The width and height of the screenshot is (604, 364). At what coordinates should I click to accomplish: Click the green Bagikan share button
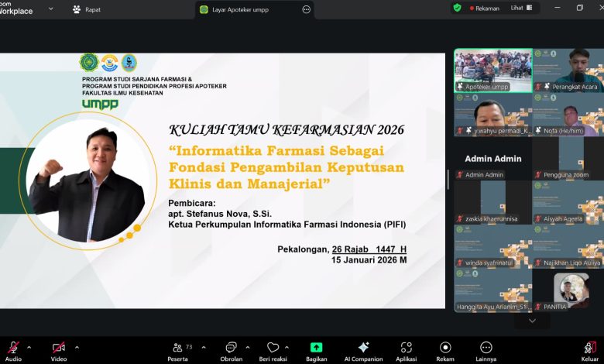pos(316,349)
